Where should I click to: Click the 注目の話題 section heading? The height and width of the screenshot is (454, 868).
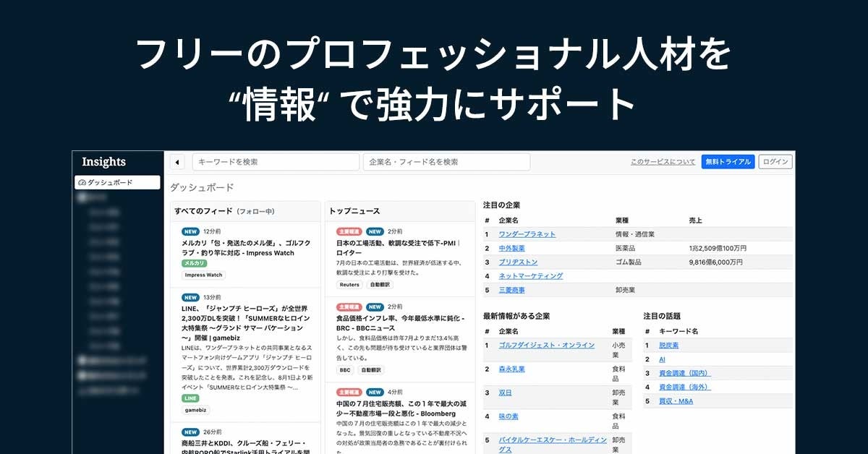[x=662, y=316]
